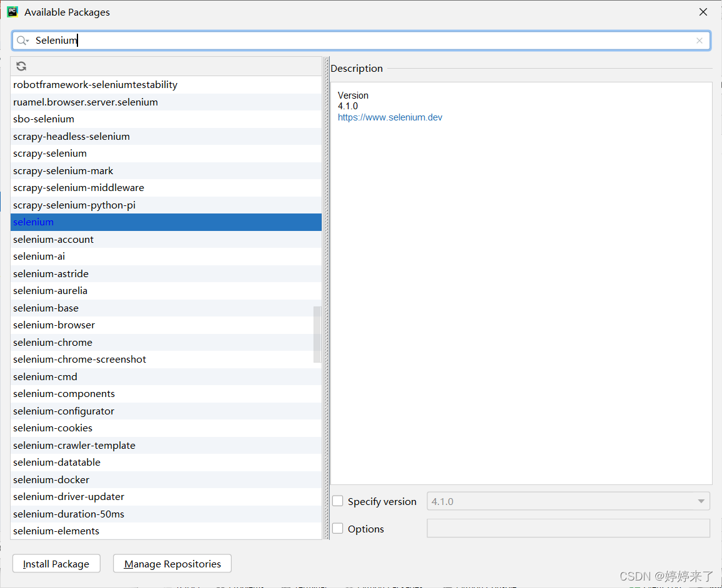Select ruamel.browser.server.selenium in the list
Image resolution: width=722 pixels, height=588 pixels.
coord(166,102)
